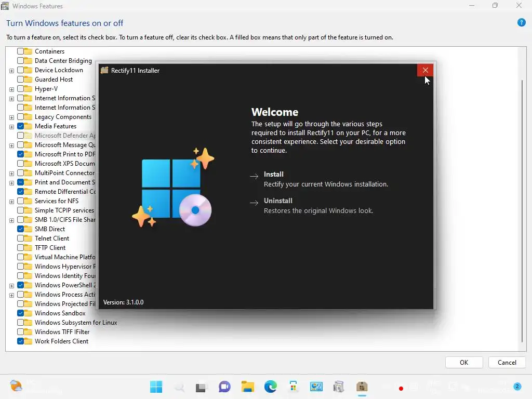
Task: Check the Guarded Host checkbox
Action: (x=20, y=79)
